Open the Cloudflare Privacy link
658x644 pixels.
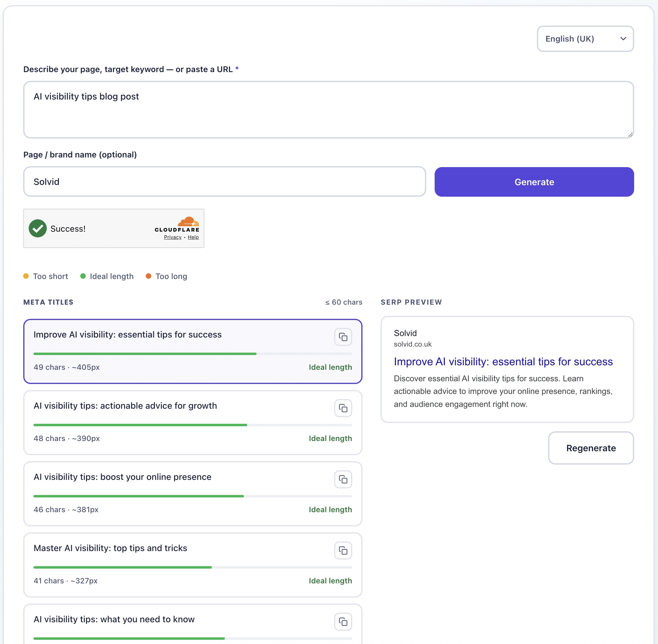173,237
